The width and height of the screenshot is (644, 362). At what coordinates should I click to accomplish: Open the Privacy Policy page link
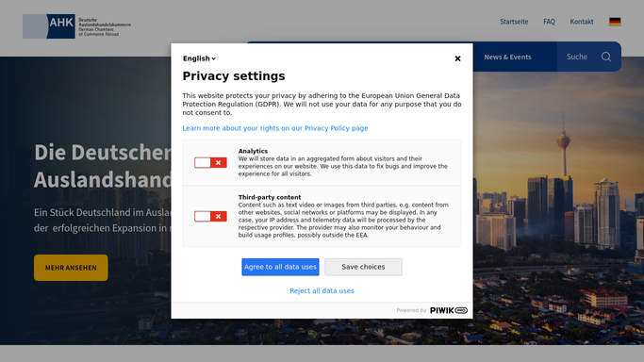275,128
